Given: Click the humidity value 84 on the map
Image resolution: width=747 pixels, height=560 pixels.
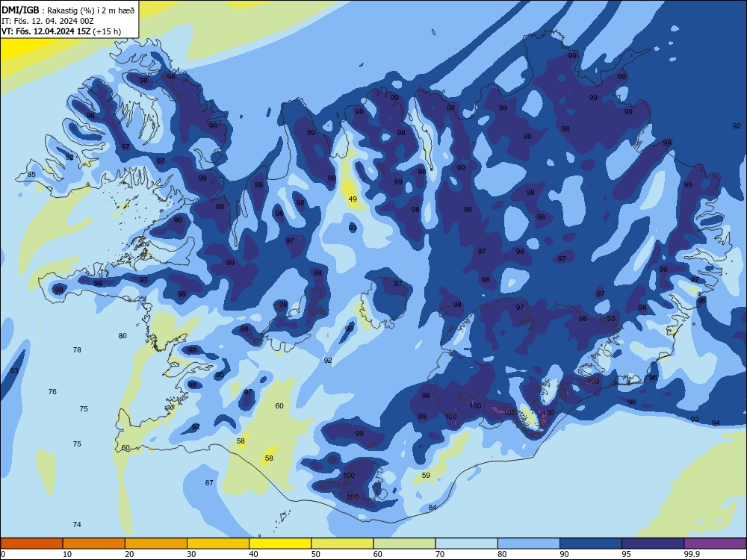Looking at the screenshot, I should [x=433, y=507].
